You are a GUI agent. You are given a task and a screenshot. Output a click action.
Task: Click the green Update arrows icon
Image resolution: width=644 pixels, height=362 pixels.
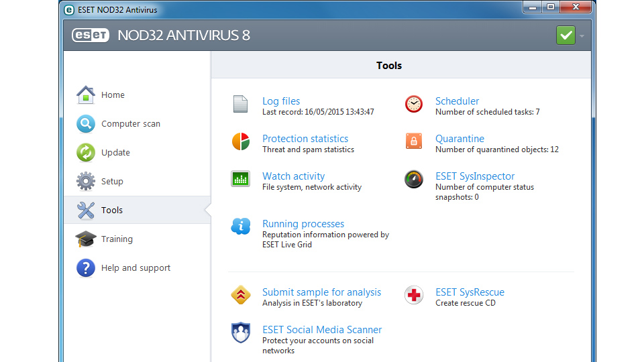(85, 152)
